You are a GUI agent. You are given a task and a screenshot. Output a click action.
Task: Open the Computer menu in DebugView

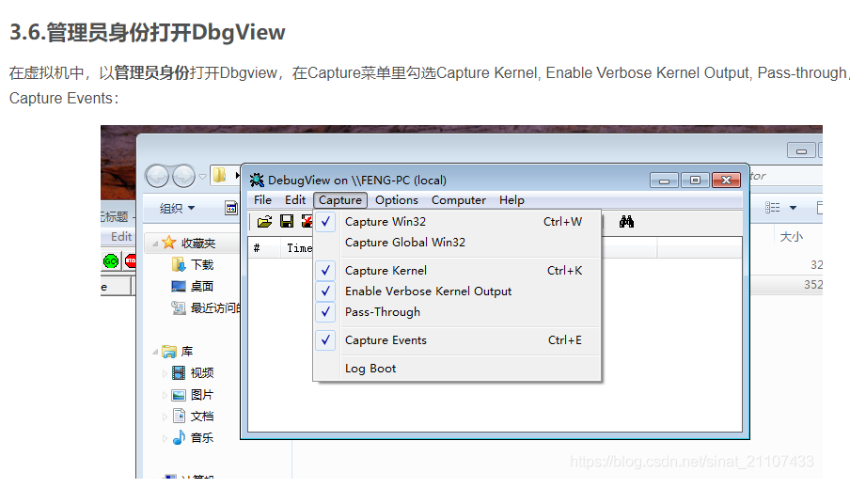[x=458, y=200]
